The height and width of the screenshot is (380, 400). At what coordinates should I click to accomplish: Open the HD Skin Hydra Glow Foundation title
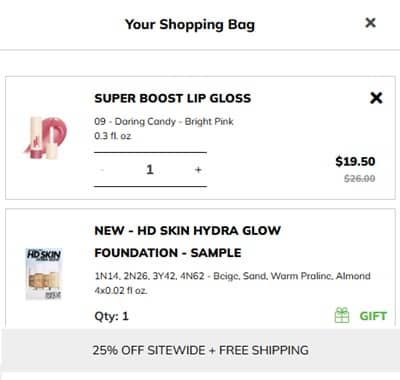click(x=188, y=242)
